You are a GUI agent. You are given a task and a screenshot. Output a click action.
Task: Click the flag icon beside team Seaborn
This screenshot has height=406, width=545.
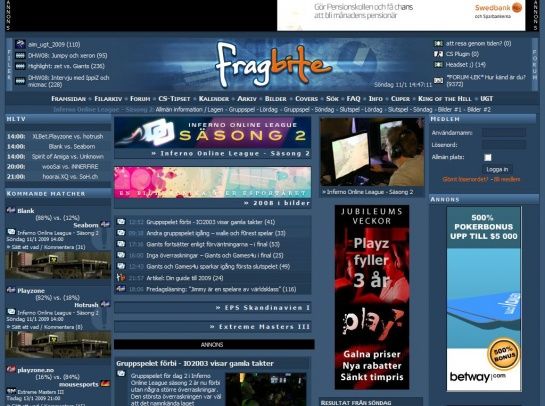point(105,224)
